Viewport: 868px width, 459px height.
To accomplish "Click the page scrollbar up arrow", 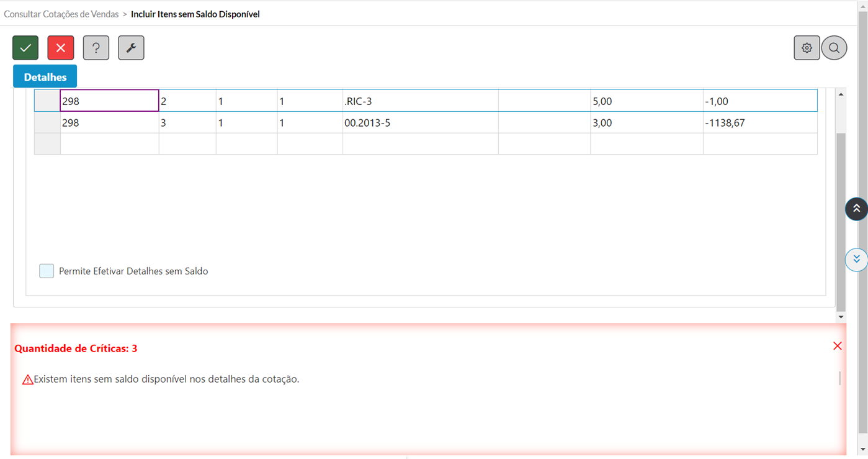I will (x=863, y=5).
